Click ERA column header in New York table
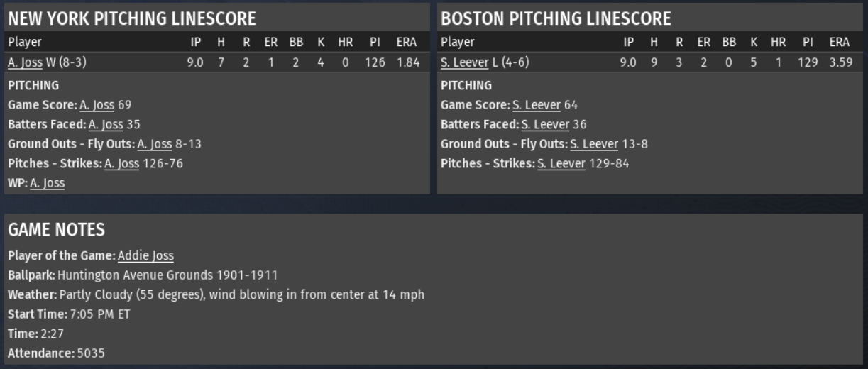Screen dimensions: 868x369 click(406, 42)
